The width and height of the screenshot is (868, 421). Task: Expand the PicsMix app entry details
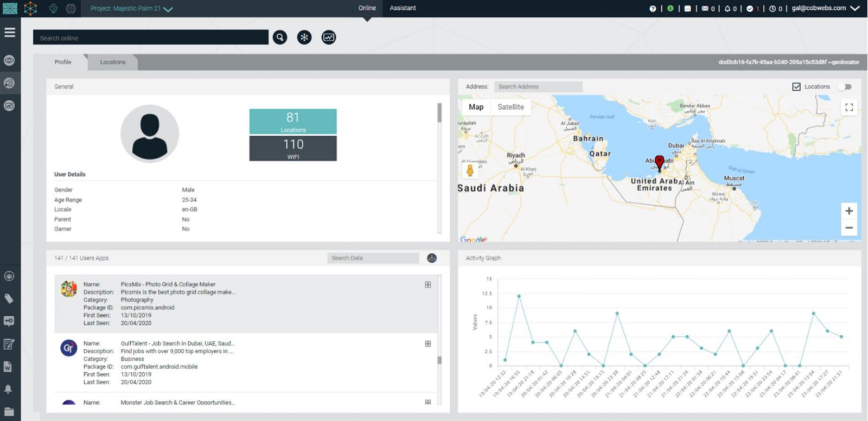(428, 285)
